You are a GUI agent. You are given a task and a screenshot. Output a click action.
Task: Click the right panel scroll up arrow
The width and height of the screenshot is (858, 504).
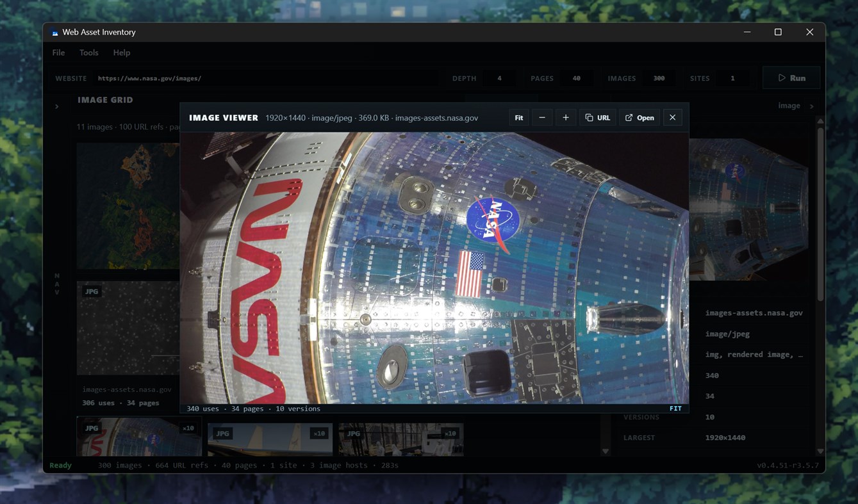click(820, 121)
